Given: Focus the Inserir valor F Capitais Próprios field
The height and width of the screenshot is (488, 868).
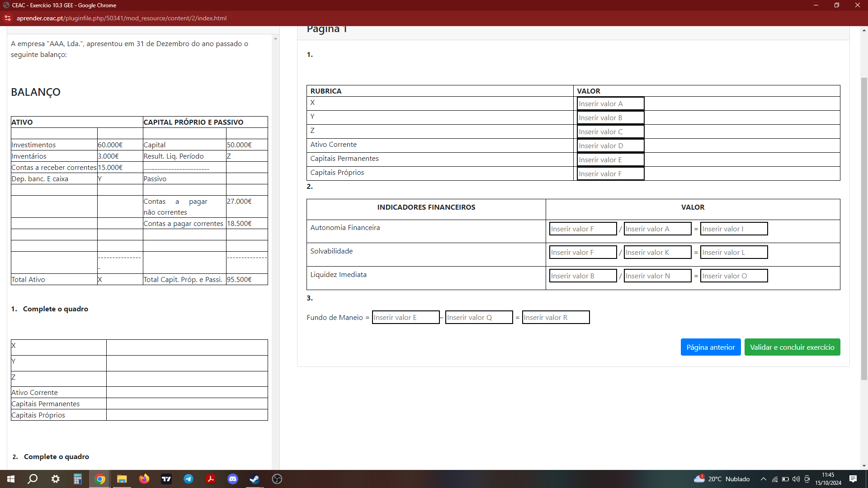Looking at the screenshot, I should point(610,174).
